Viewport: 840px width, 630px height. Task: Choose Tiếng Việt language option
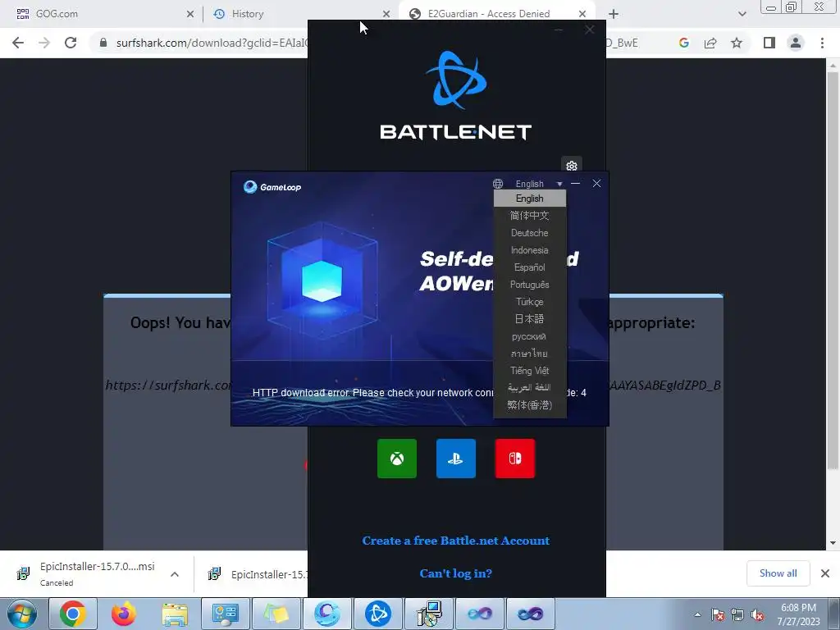[x=529, y=371]
